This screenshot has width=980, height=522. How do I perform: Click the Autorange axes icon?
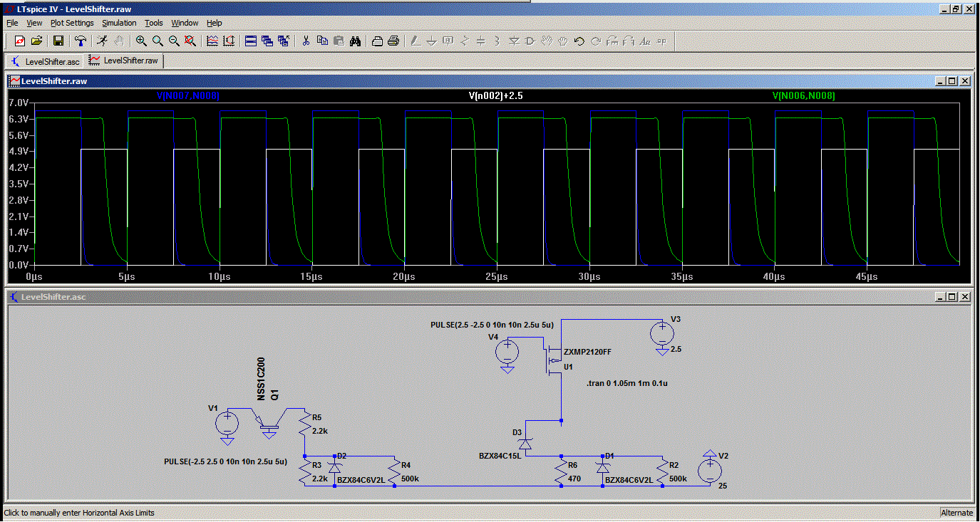229,41
